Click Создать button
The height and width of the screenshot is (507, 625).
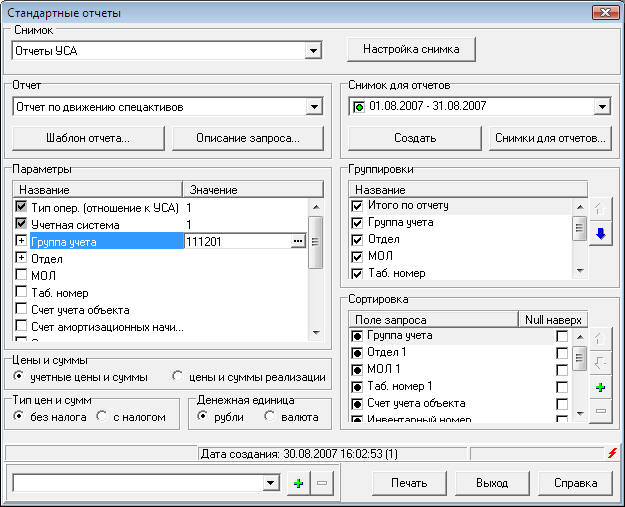[x=415, y=138]
